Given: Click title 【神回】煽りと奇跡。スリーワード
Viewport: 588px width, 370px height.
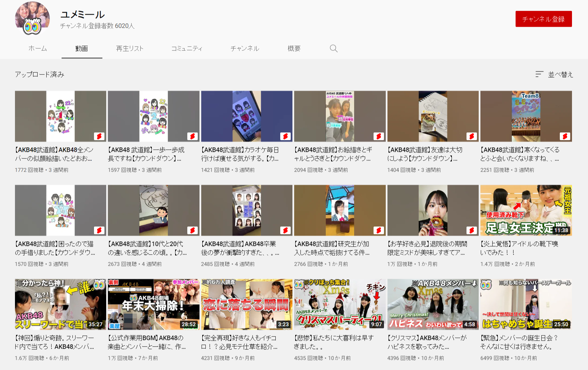Looking at the screenshot, I should coord(55,342).
